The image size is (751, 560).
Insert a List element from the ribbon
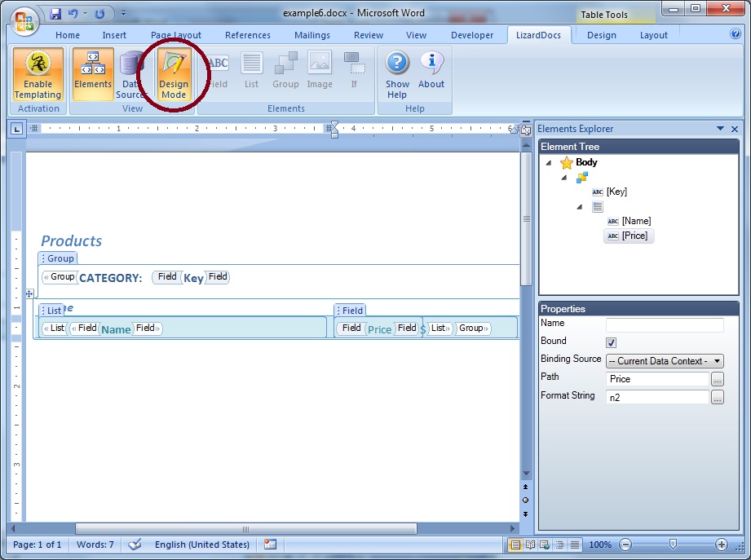[x=251, y=71]
